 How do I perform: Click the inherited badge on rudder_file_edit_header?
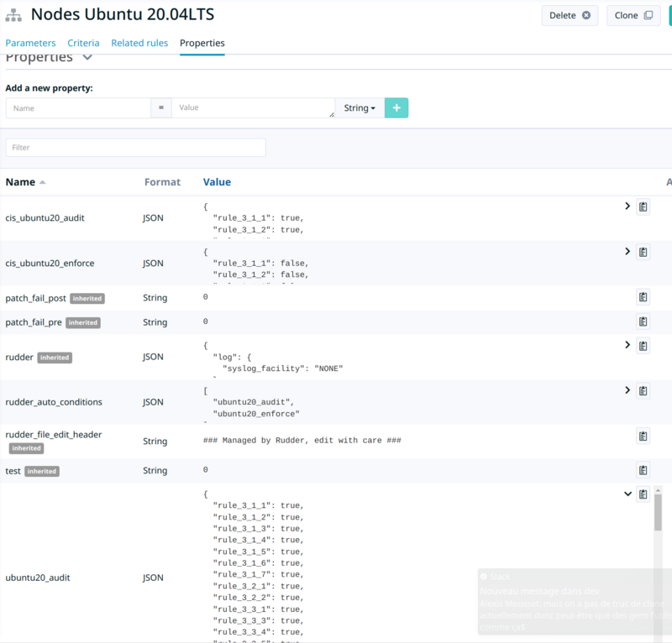tap(26, 448)
